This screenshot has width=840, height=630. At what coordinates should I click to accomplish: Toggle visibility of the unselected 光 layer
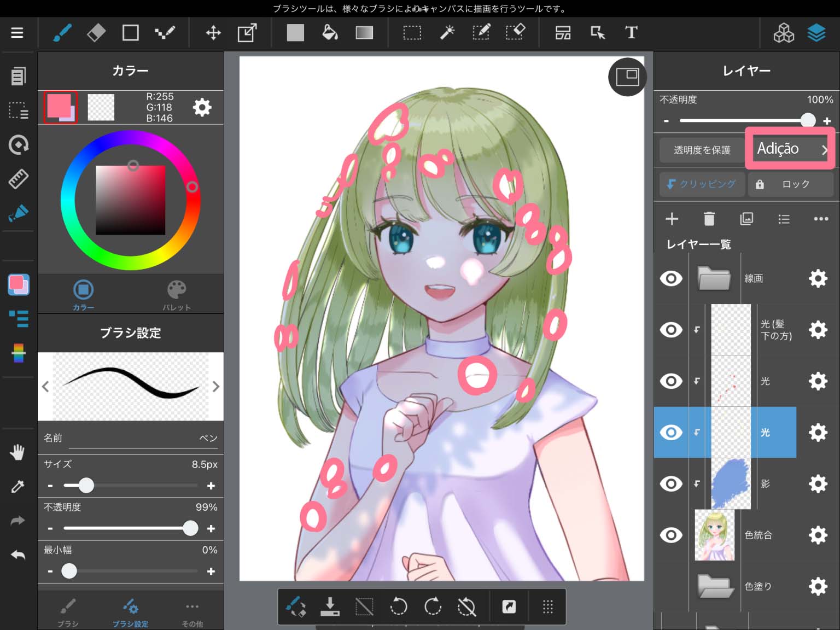(671, 381)
